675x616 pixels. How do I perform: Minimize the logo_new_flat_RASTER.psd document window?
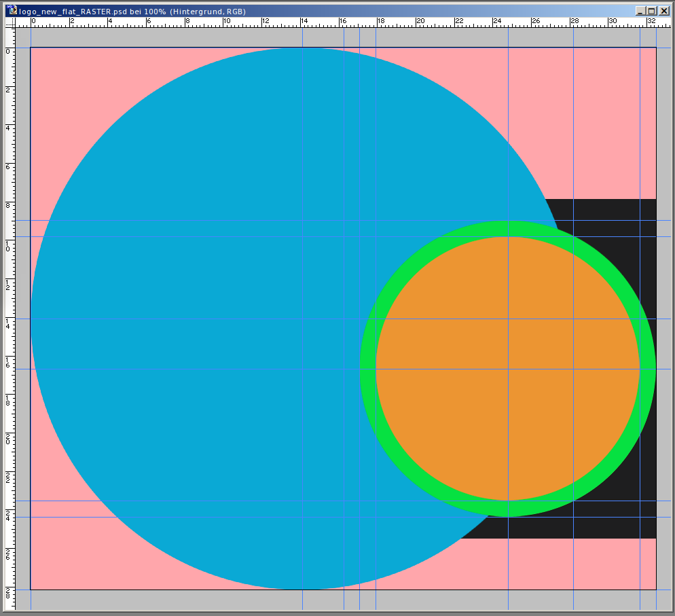640,11
